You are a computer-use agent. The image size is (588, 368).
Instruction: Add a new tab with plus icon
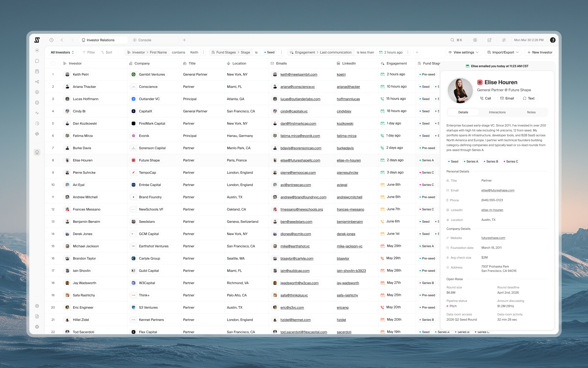click(x=184, y=40)
